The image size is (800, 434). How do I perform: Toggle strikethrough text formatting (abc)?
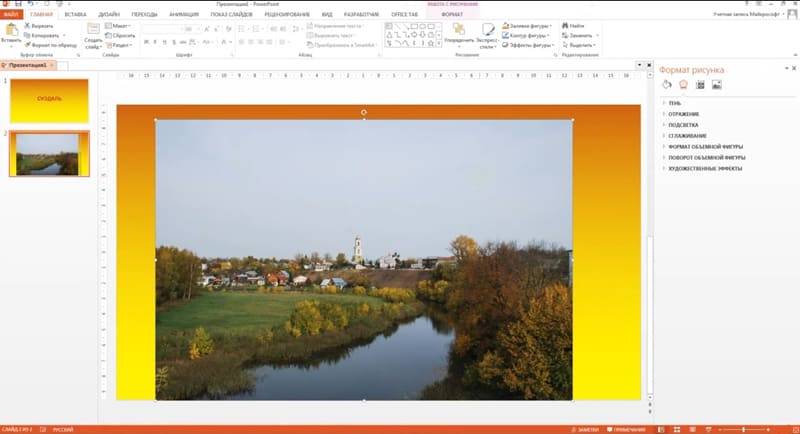[x=183, y=42]
